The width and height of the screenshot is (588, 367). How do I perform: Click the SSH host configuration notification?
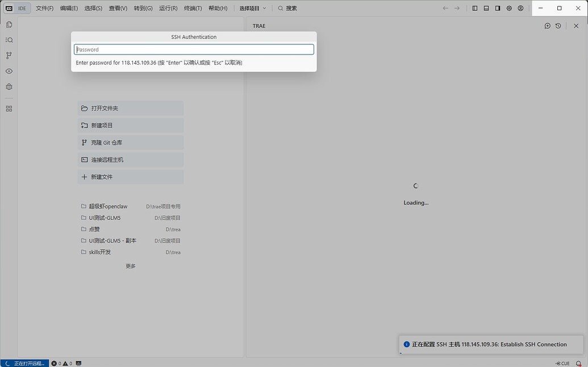tap(491, 344)
